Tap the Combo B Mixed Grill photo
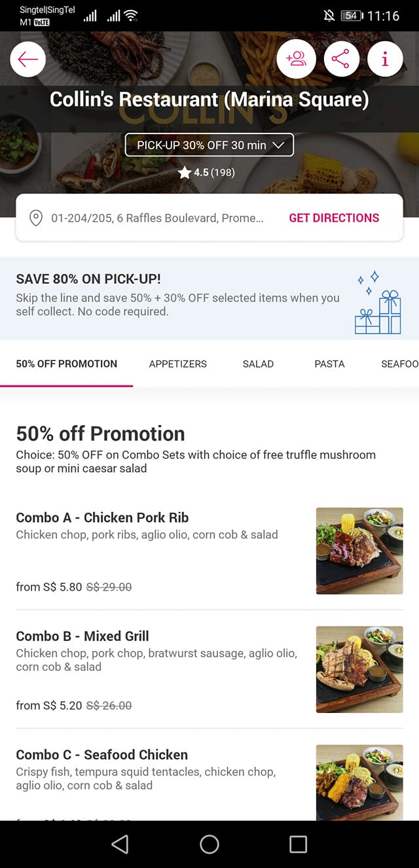Viewport: 419px width, 868px height. 359,669
